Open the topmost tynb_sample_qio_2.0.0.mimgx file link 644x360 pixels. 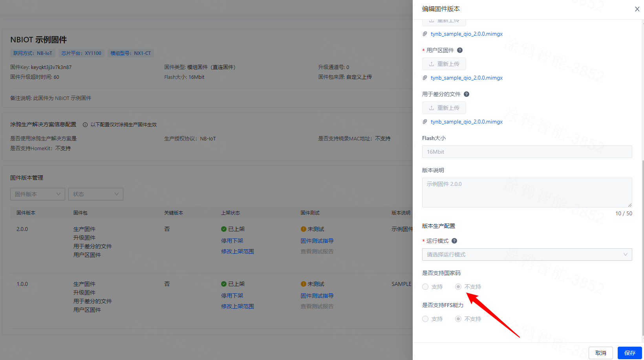[x=467, y=34]
